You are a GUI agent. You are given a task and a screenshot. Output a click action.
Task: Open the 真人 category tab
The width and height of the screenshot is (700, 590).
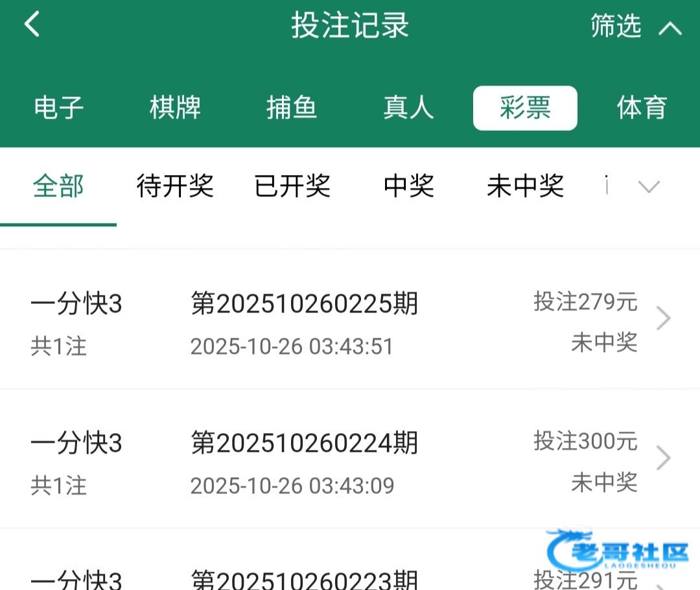408,108
